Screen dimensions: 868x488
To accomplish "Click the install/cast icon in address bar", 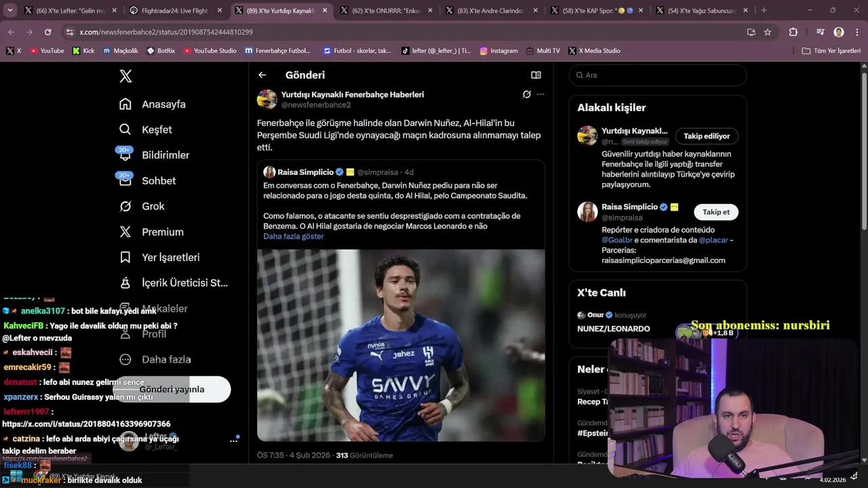I will pyautogui.click(x=751, y=32).
